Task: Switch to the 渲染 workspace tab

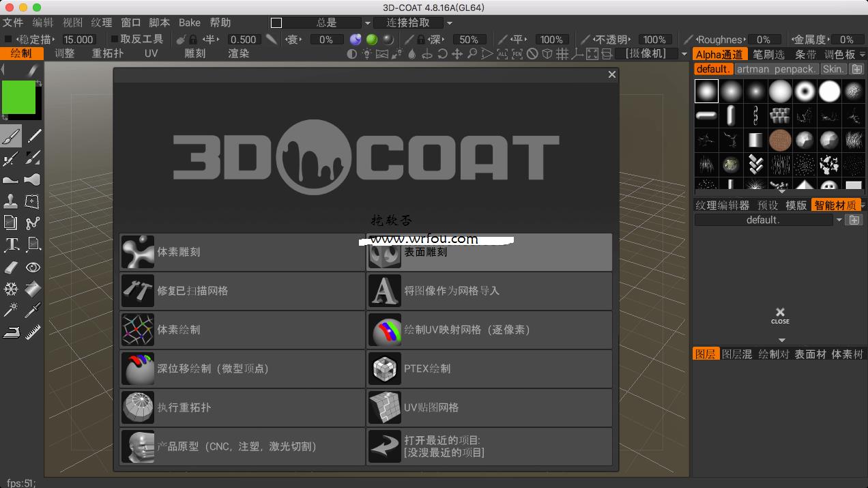Action: coord(239,53)
